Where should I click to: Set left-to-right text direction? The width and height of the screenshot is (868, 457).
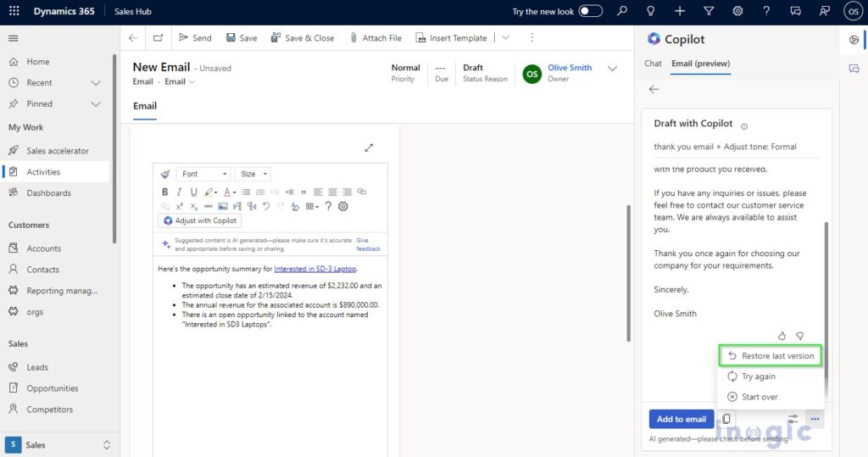pos(237,207)
